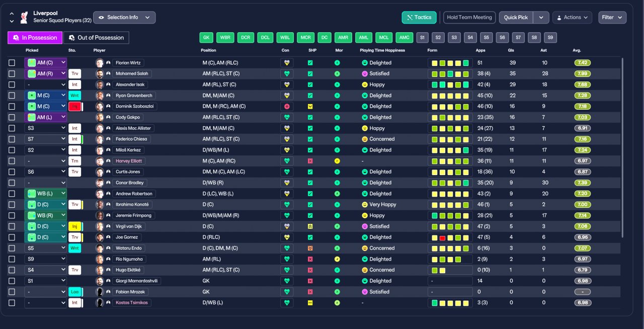Open Harvey Elliott's player name link
Screen dimensions: 644x329
coord(129,161)
